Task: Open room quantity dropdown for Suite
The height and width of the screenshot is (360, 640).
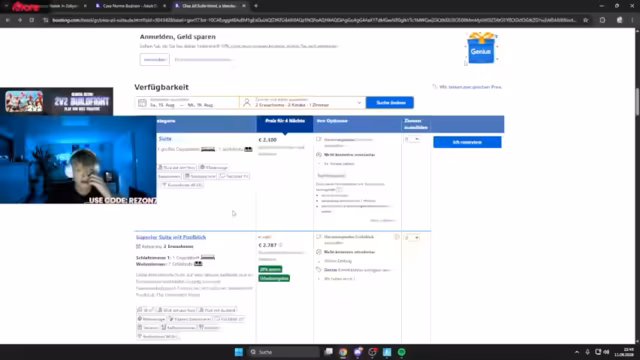Action: [x=412, y=139]
